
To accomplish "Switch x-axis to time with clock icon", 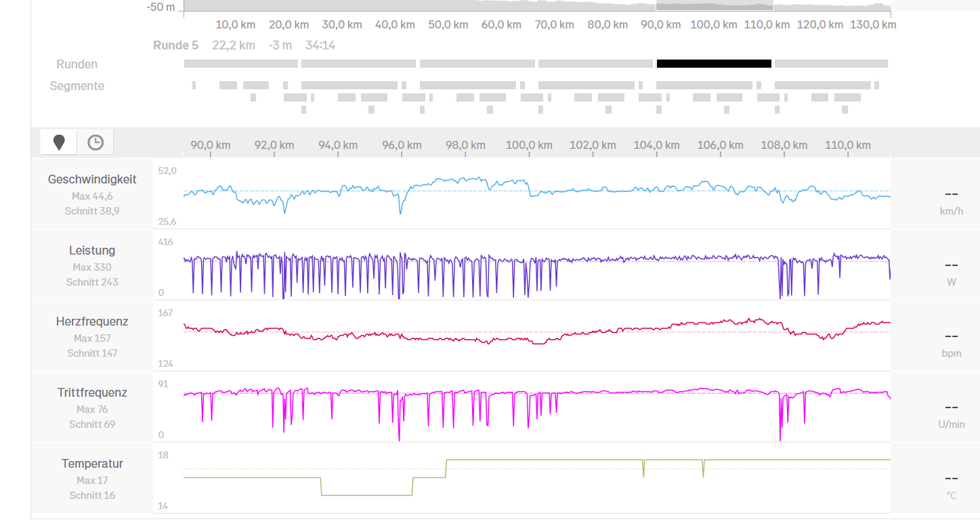I will coord(95,142).
